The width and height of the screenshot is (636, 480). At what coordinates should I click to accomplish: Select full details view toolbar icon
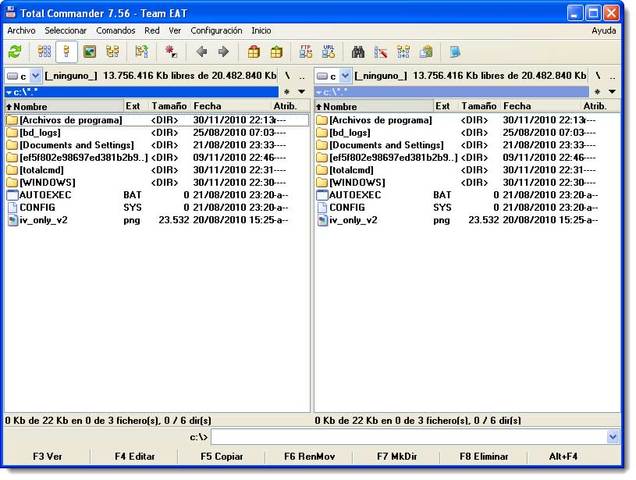pos(67,52)
